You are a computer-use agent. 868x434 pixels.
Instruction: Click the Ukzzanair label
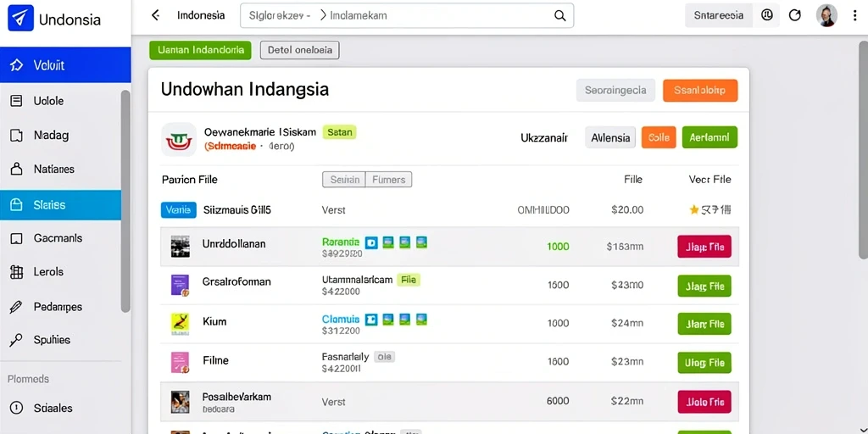[544, 138]
